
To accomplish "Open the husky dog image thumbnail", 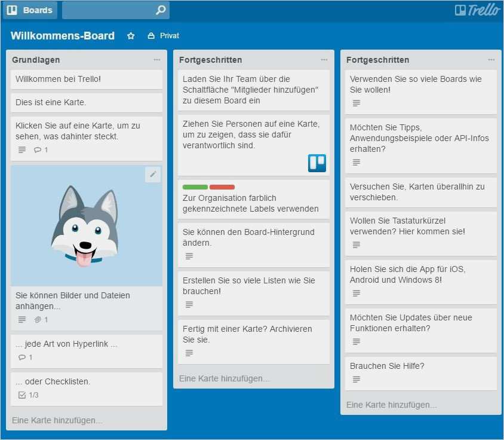I will pos(87,226).
